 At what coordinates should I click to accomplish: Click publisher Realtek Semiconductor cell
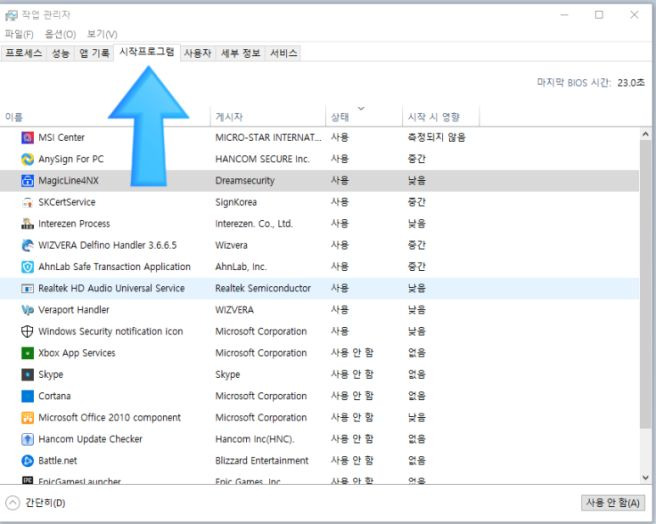coord(263,288)
